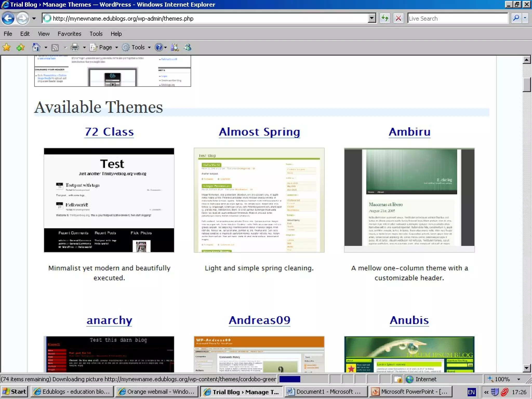532x399 pixels.
Task: Open the Favorites menu
Action: pyautogui.click(x=69, y=34)
